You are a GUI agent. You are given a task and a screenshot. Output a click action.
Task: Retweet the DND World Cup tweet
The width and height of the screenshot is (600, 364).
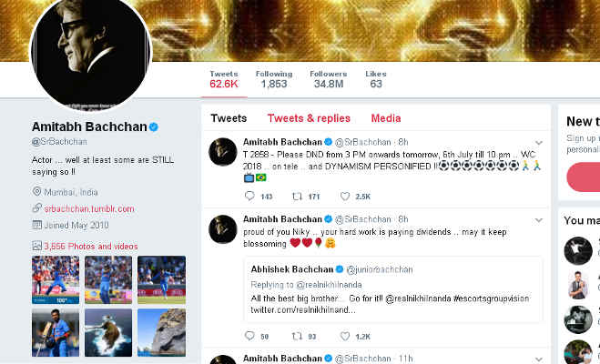297,197
